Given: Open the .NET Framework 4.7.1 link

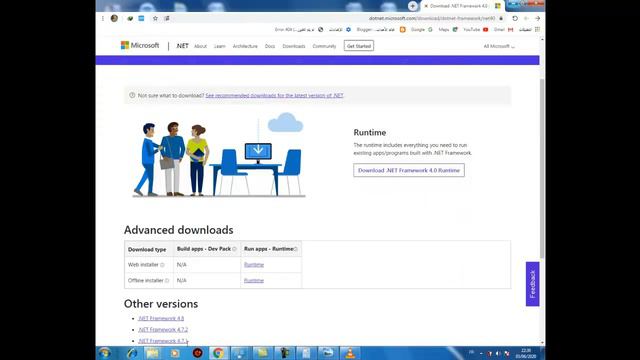Looking at the screenshot, I should 163,341.
